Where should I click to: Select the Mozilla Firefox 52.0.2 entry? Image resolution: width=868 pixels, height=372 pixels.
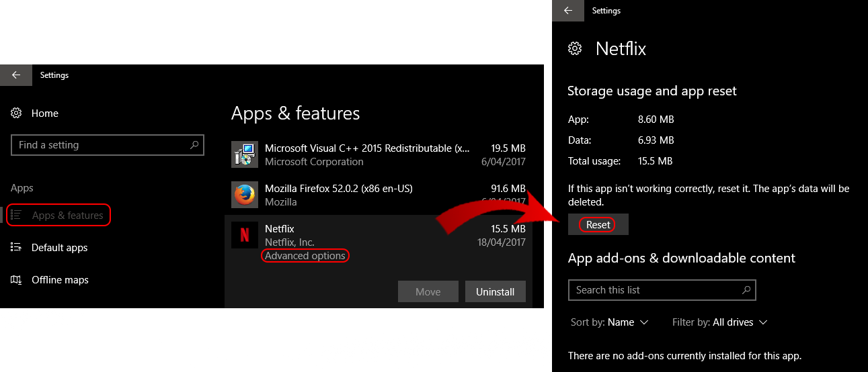pos(379,195)
